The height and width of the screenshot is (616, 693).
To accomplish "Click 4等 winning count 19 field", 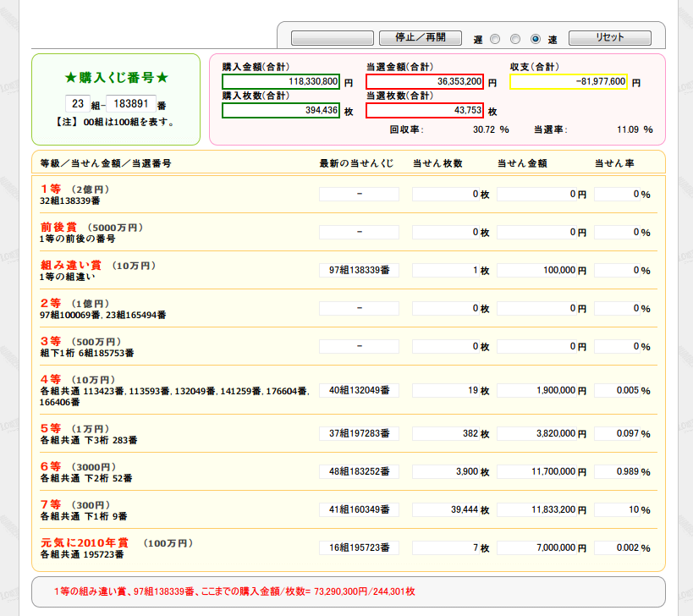I will click(x=445, y=391).
